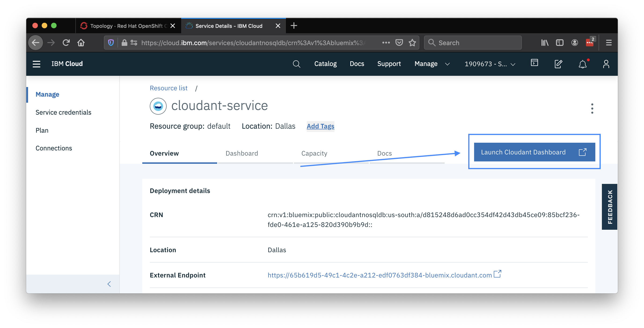The image size is (644, 328).
Task: Click the cost estimator edit icon
Action: coord(558,64)
